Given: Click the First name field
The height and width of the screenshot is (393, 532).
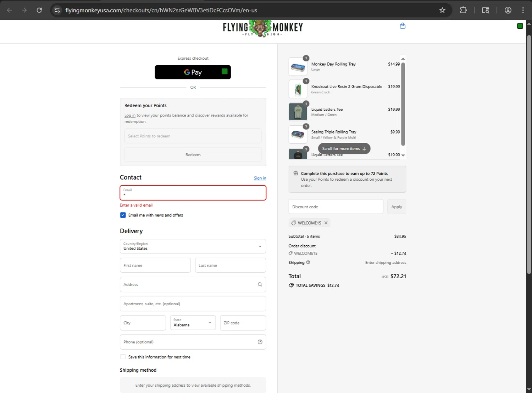Looking at the screenshot, I should pos(155,265).
